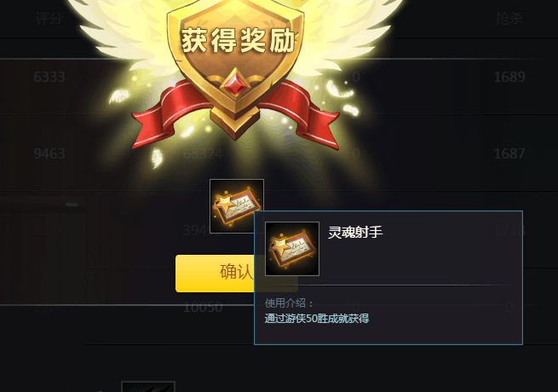Click the 通过游侠50胜成就获得 description text
The image size is (558, 392).
tap(317, 319)
